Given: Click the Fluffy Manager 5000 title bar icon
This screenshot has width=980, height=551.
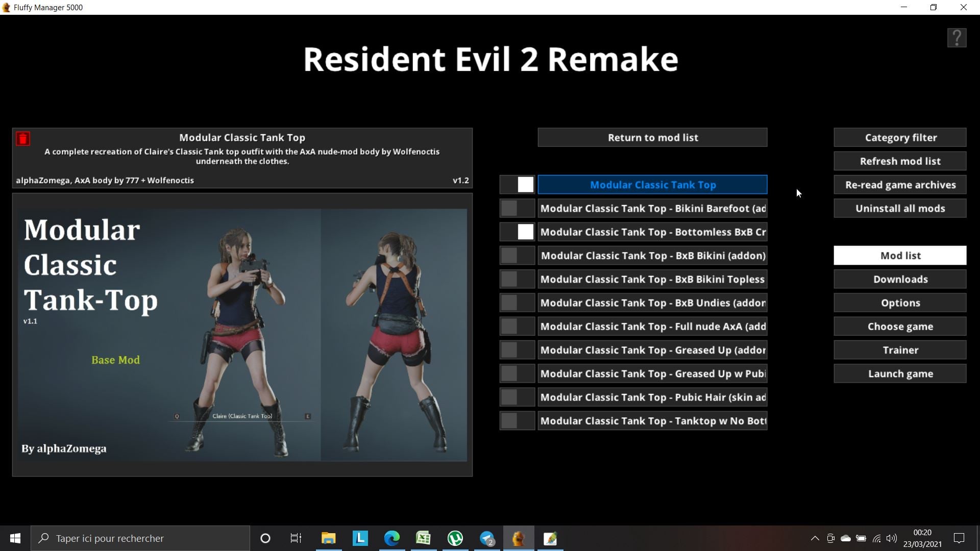Looking at the screenshot, I should [6, 7].
